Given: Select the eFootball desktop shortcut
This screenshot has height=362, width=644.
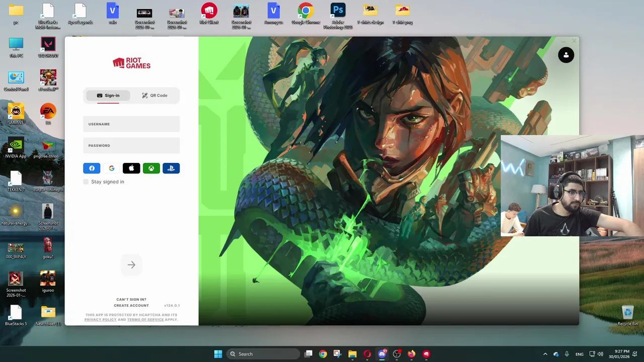Looking at the screenshot, I should 48,81.
